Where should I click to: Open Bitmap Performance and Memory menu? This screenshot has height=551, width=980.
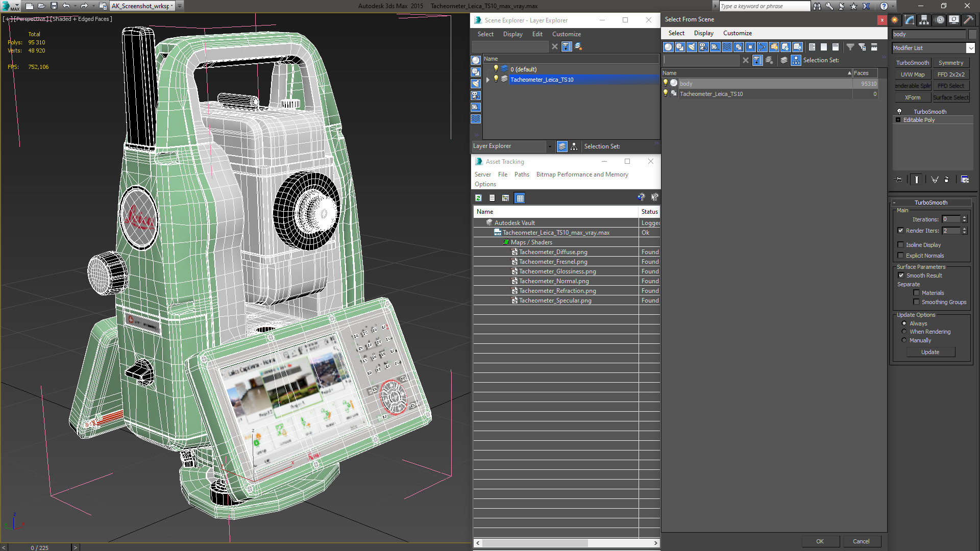click(x=582, y=174)
